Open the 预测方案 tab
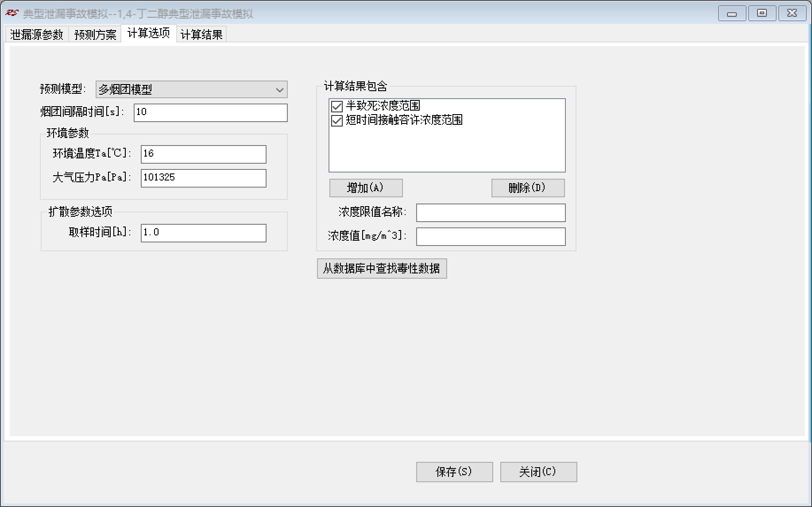The height and width of the screenshot is (507, 812). pos(95,34)
